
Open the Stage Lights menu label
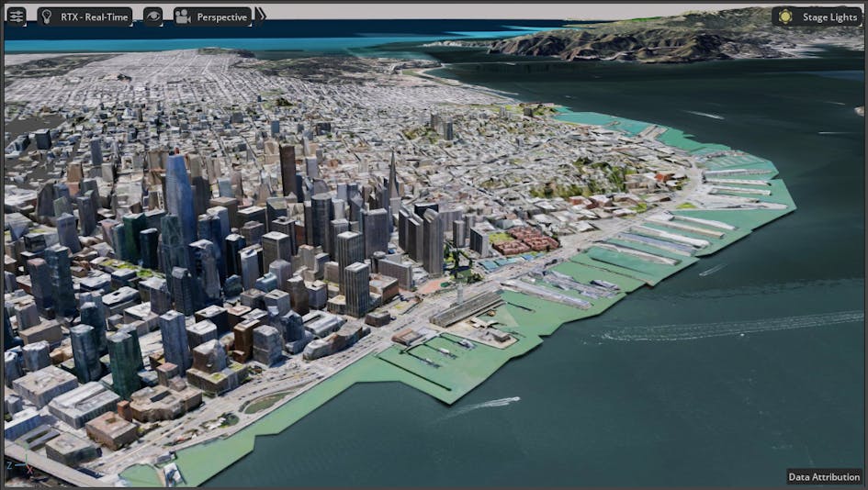coord(829,17)
